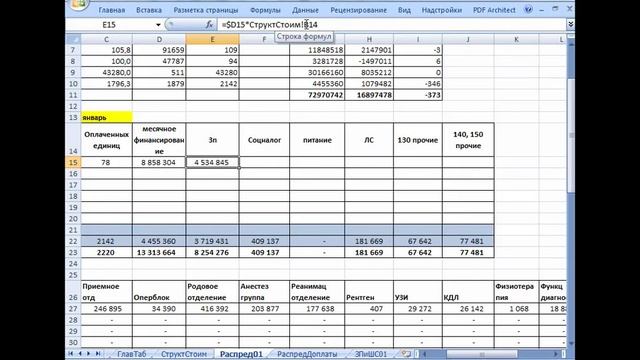The height and width of the screenshot is (360, 640).
Task: Go to previous sheet tab arrow
Action: (80, 353)
